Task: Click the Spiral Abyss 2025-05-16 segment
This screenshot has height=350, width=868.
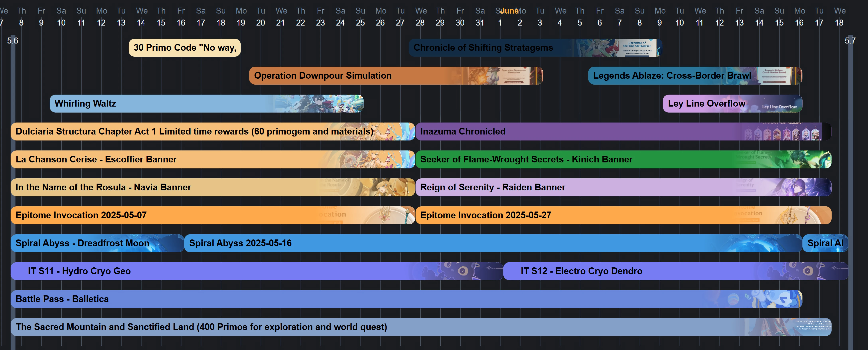Action: tap(404, 243)
